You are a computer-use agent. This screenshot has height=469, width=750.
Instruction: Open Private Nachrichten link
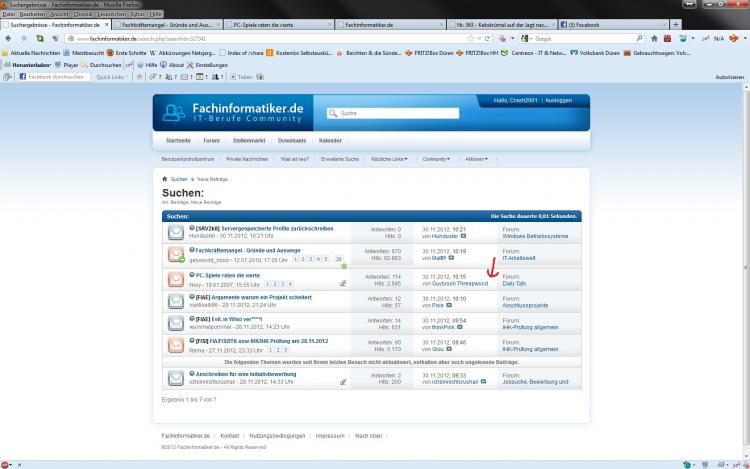pos(247,159)
